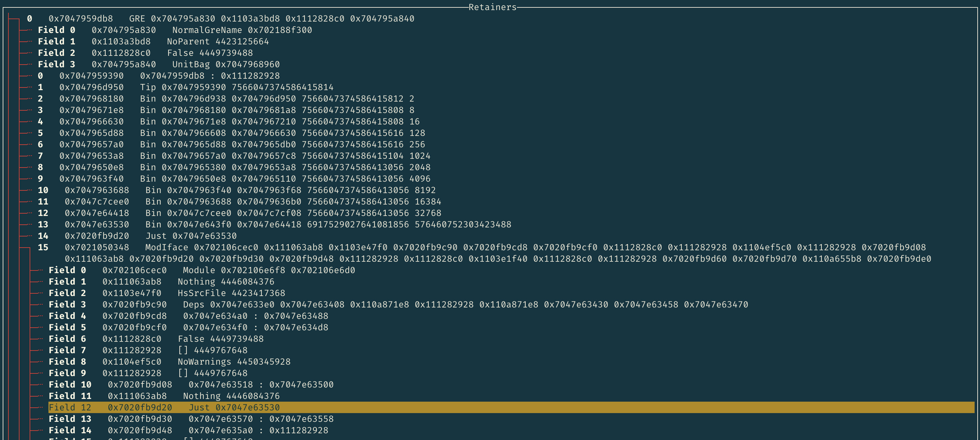Click row 11 Bin with value 16384
980x440 pixels.
click(239, 201)
